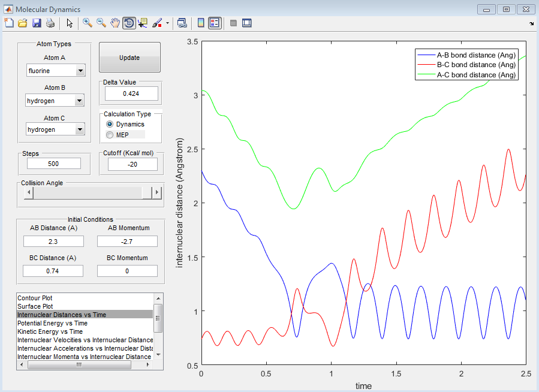This screenshot has height=392, width=539.
Task: Open a file with the folder icon
Action: pyautogui.click(x=23, y=23)
